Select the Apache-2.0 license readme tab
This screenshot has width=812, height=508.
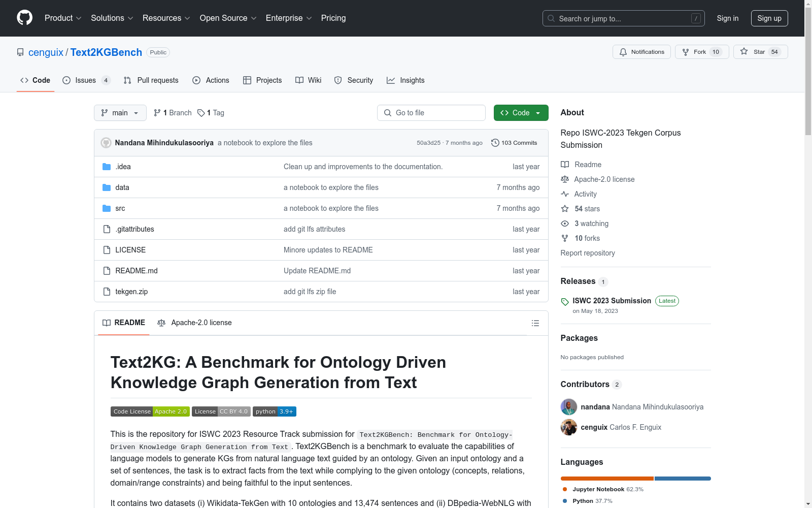[194, 323]
